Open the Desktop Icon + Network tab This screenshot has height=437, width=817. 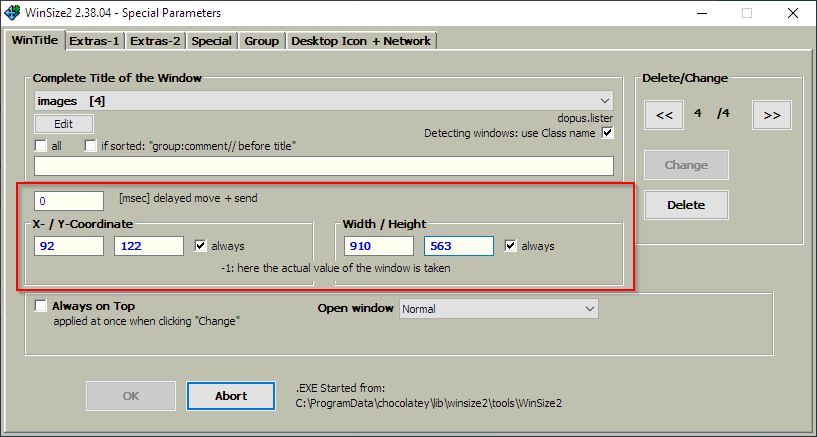[361, 41]
